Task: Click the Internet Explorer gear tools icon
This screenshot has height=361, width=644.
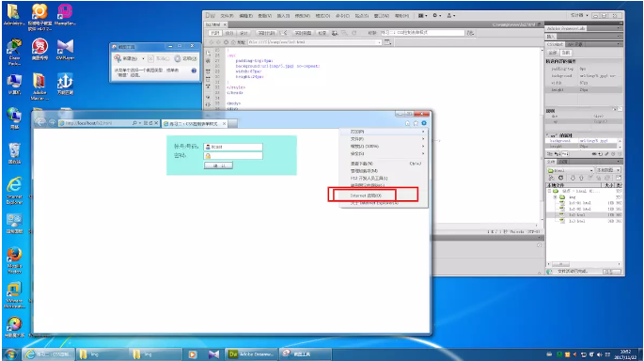Action: [x=424, y=123]
